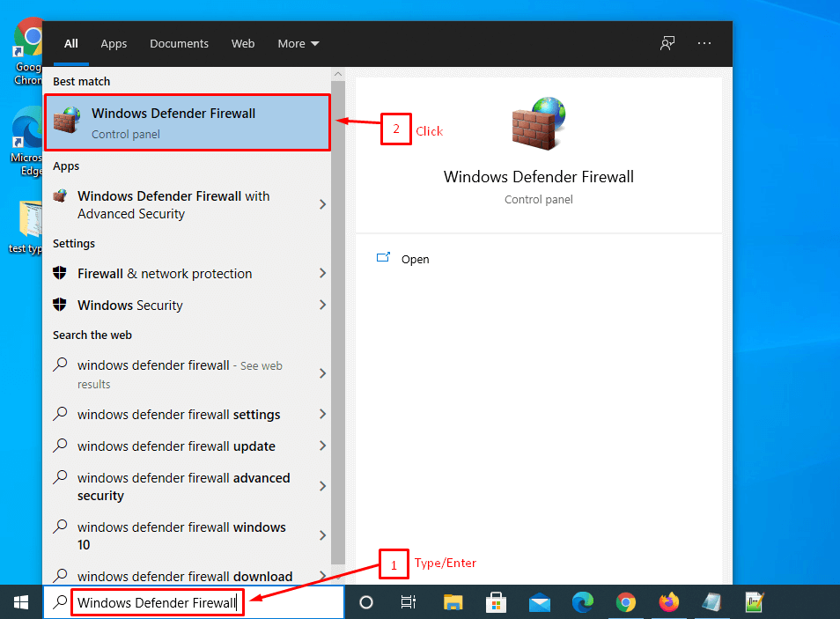Screen dimensions: 840x619
Task: Click shield icon beside Windows Security
Action: (x=60, y=305)
